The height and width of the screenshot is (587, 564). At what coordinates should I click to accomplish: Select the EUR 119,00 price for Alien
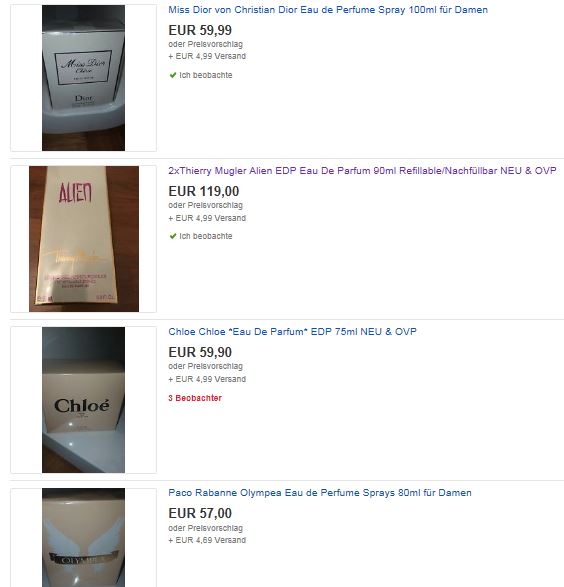(204, 191)
